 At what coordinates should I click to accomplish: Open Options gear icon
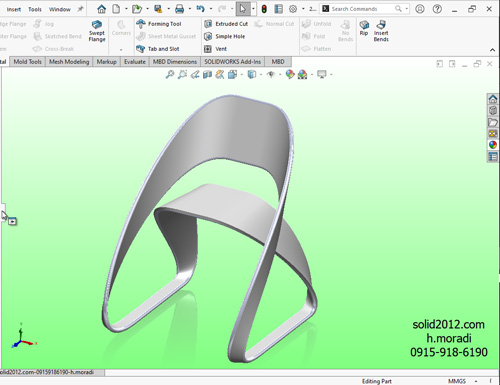(293, 9)
